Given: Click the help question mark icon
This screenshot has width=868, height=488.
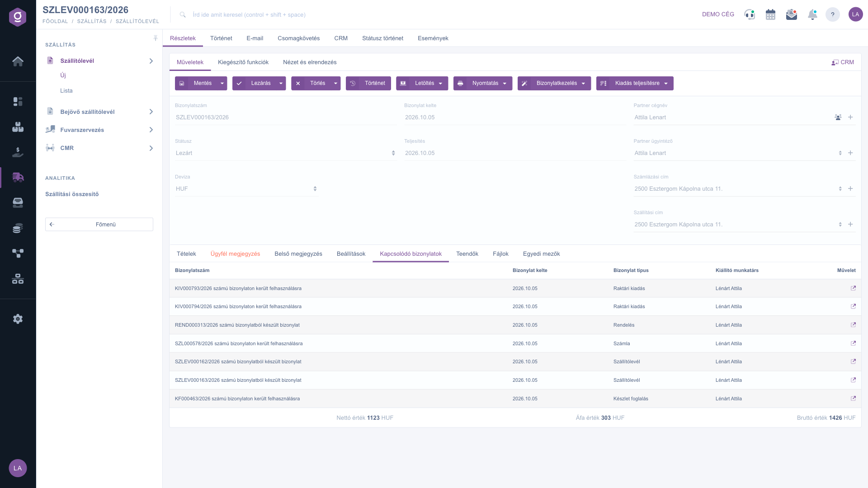Looking at the screenshot, I should point(832,14).
